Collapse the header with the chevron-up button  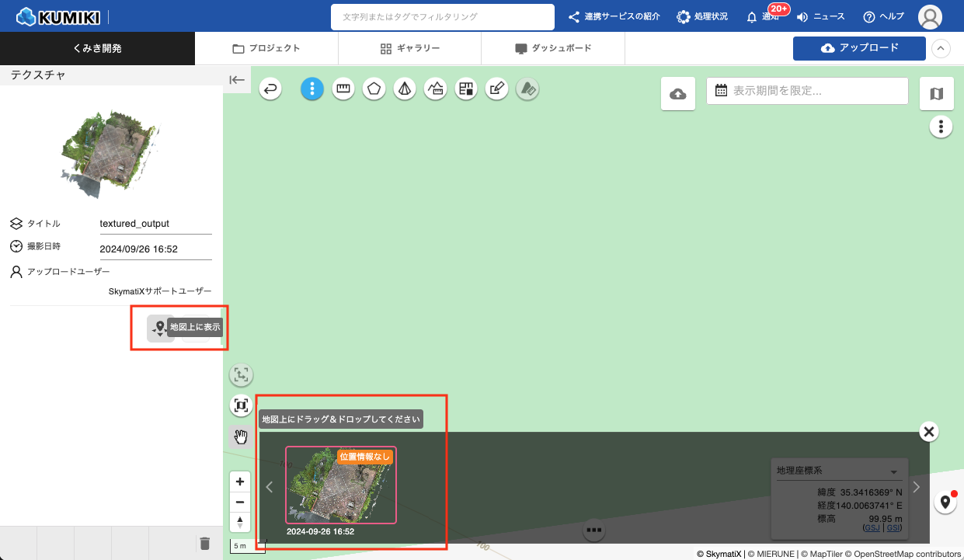click(941, 48)
